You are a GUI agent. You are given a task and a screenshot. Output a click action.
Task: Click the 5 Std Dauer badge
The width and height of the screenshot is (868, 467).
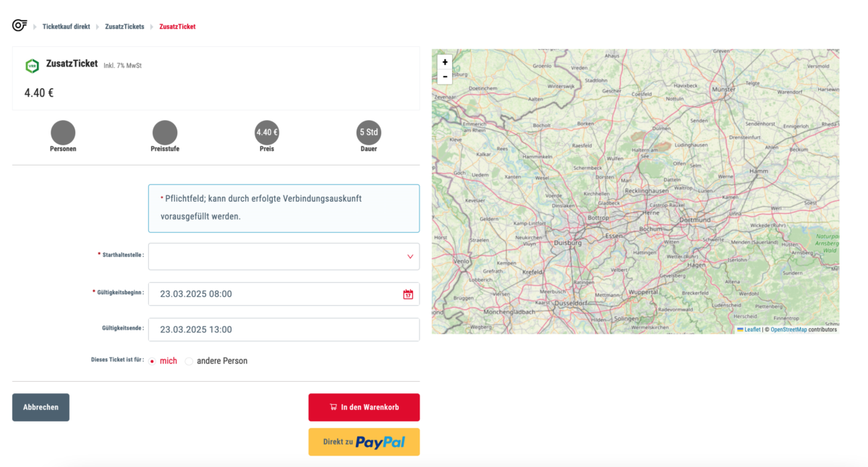(x=369, y=132)
